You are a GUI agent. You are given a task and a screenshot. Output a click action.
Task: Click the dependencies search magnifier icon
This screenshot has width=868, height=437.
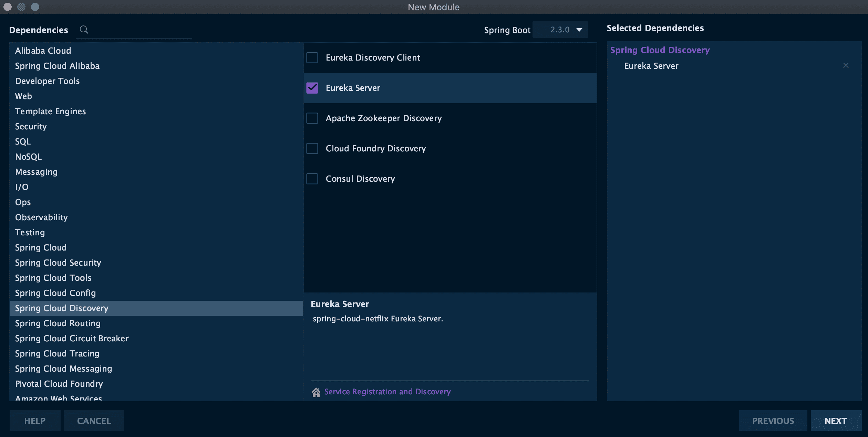coord(84,30)
